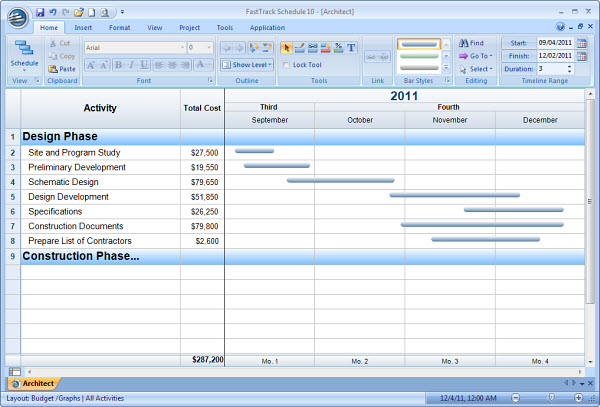Screen dimensions: 600x407
Task: Switch to the Project ribbon tab
Action: tap(189, 27)
